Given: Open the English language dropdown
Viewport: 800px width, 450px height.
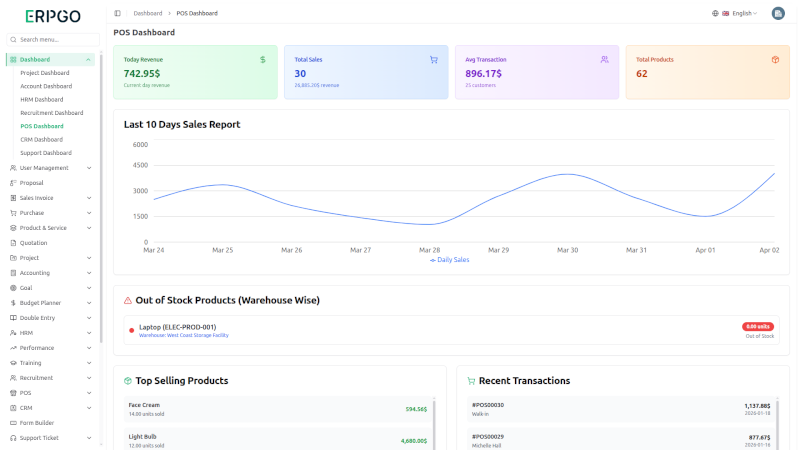Looking at the screenshot, I should click(740, 13).
